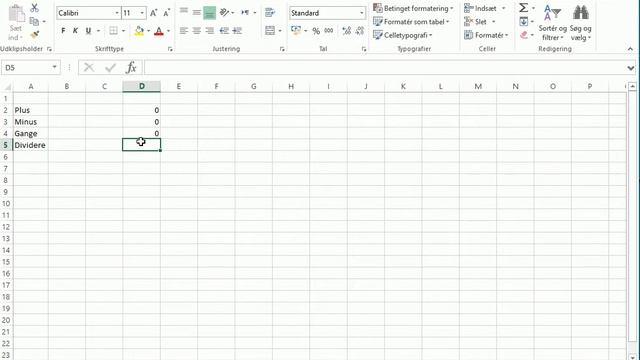640x360 pixels.
Task: Click the wrap text icon
Action: [269, 13]
